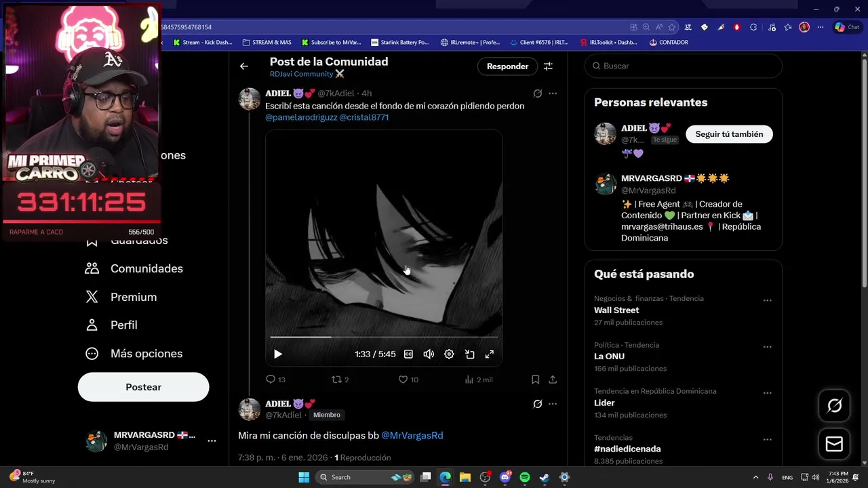Screen dimensions: 868x488
Task: Open the Edge extensions puzzle icon
Action: point(753,27)
